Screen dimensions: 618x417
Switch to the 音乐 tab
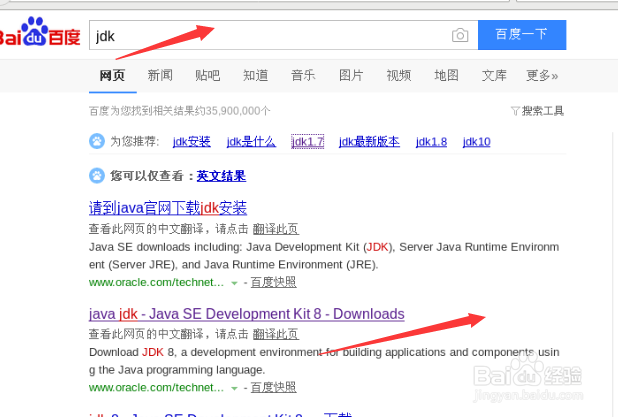point(303,75)
